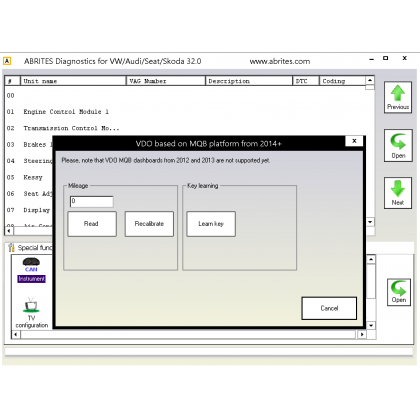
Task: Click the Open button beside special functions
Action: (x=399, y=292)
